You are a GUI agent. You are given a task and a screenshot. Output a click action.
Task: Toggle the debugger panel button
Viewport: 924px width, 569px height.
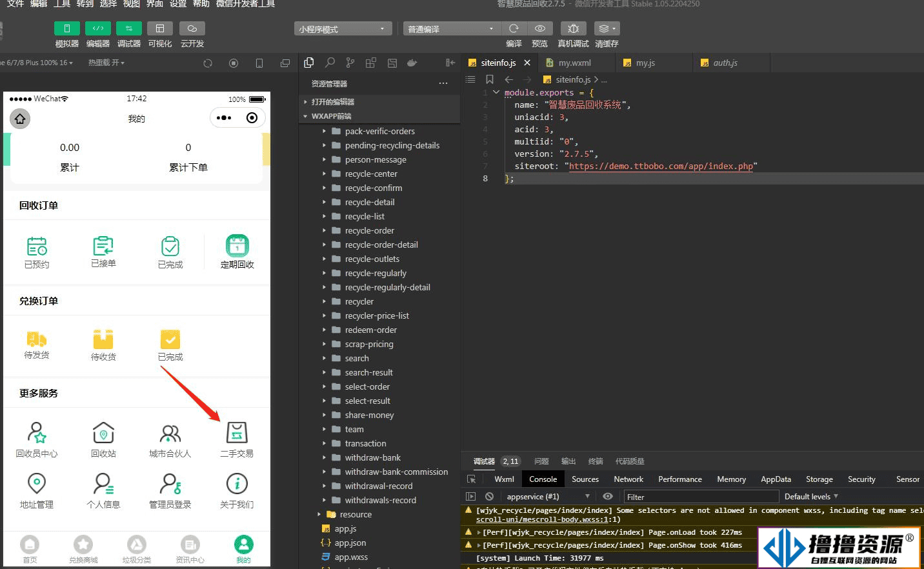[129, 28]
